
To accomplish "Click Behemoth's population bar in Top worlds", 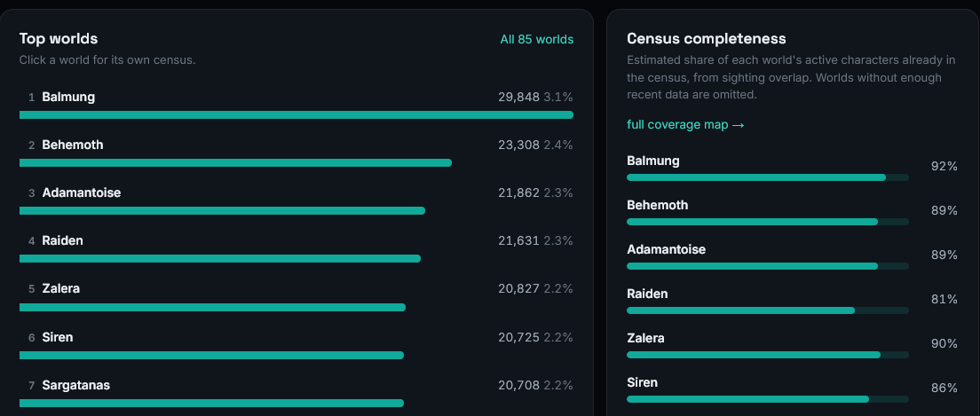I will pos(235,163).
